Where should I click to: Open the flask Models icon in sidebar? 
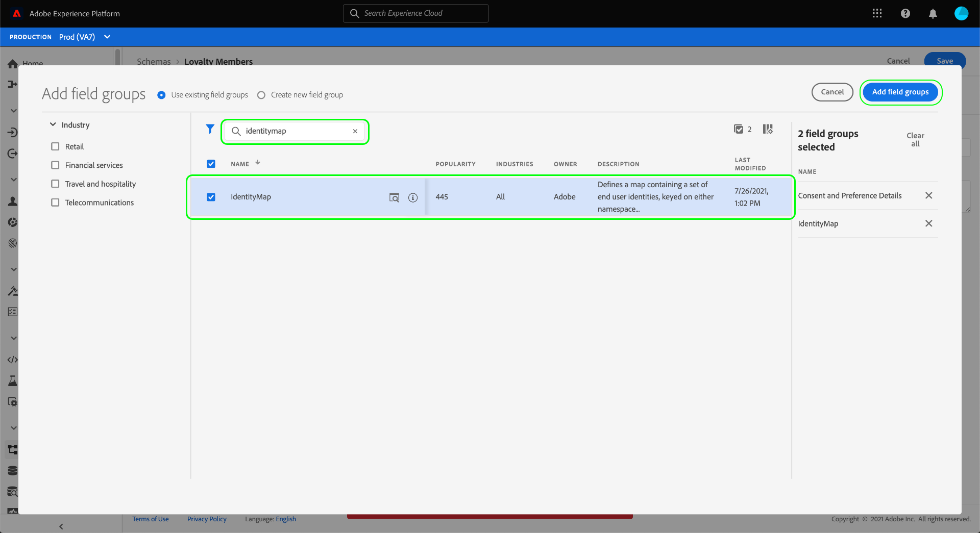click(x=13, y=380)
